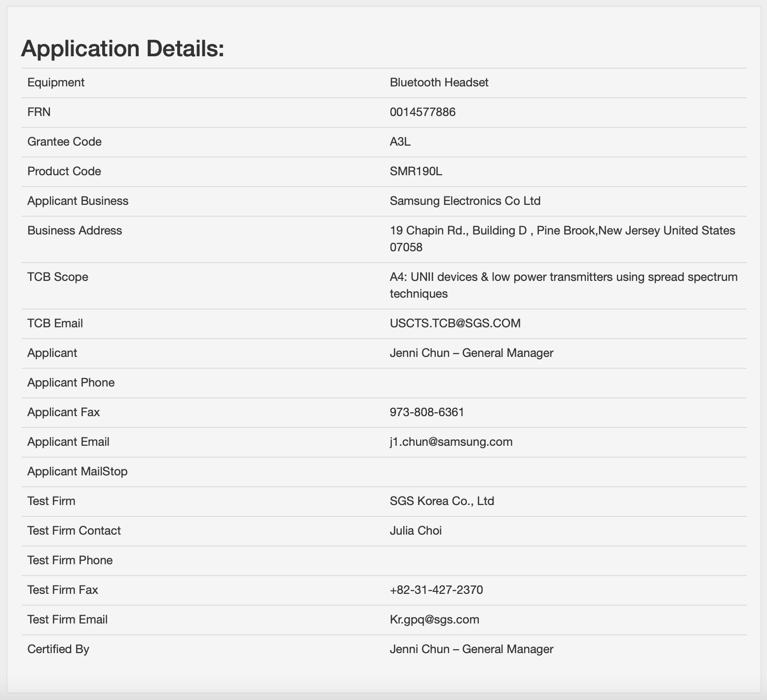
Task: Click the contact name "Julia Choi"
Action: (x=416, y=531)
